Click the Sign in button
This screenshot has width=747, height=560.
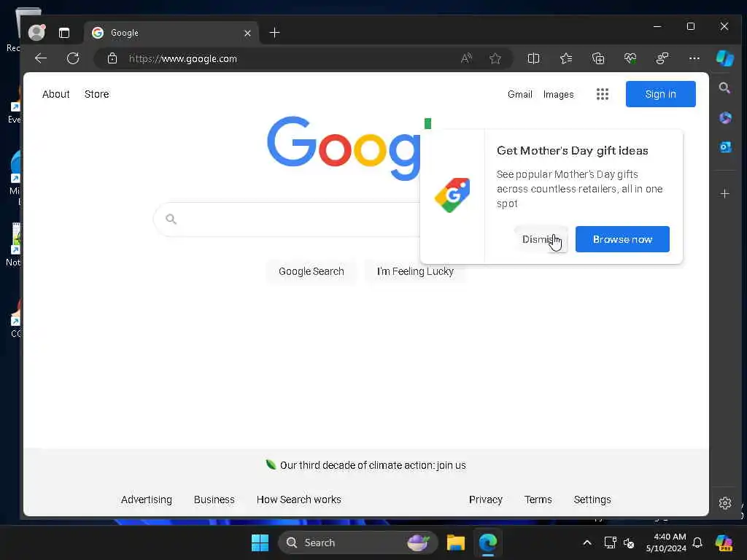660,94
